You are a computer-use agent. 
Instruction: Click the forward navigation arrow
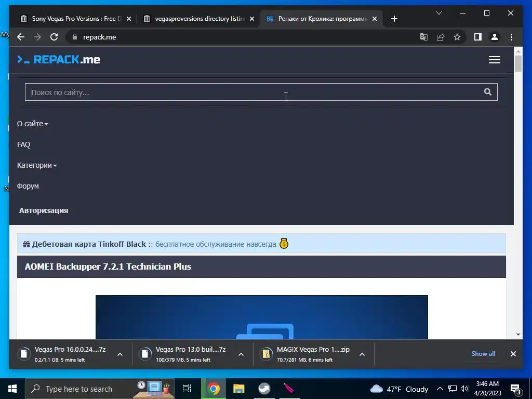(x=37, y=37)
